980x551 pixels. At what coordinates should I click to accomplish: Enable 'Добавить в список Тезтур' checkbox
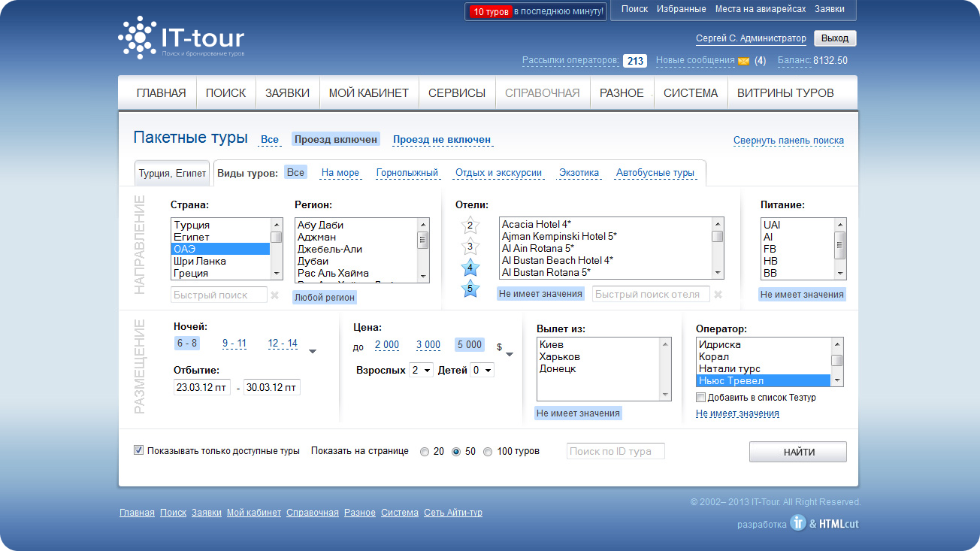tap(701, 398)
